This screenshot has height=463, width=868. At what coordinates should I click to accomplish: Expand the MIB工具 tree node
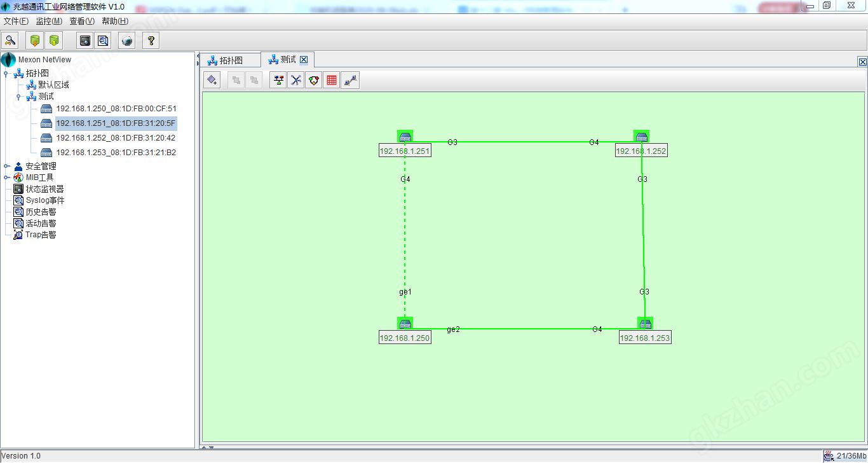6,177
